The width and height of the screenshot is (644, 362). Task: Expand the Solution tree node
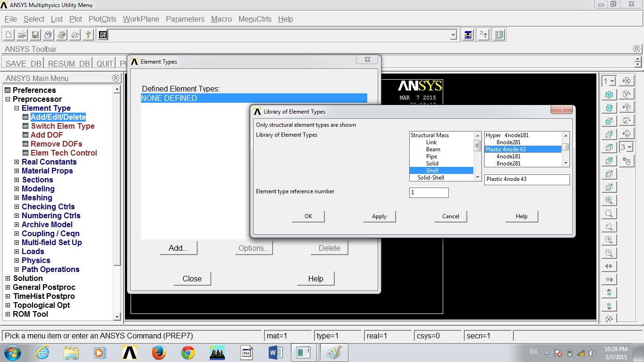(x=8, y=278)
